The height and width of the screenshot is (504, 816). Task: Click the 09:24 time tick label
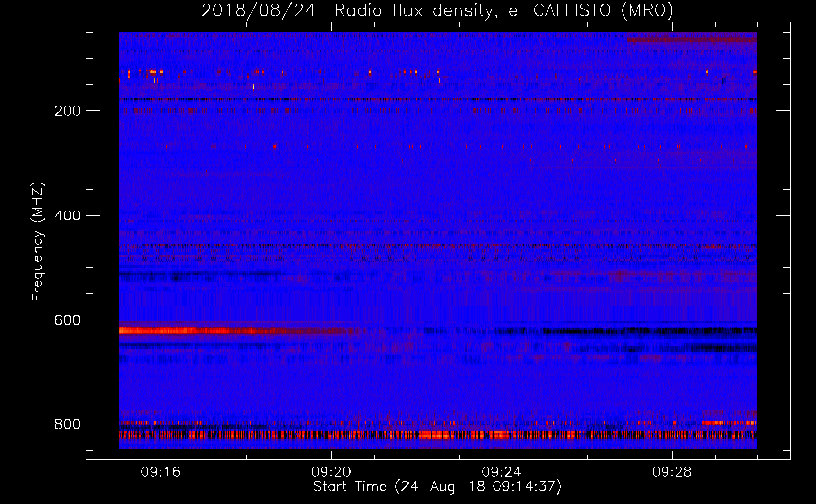coord(502,472)
